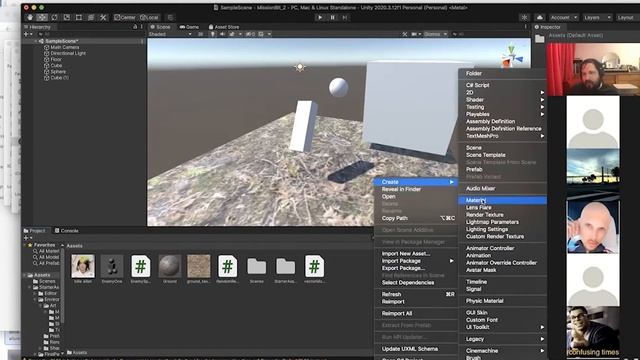Click the Main Camera object icon
The width and height of the screenshot is (640, 360).
pyautogui.click(x=47, y=47)
